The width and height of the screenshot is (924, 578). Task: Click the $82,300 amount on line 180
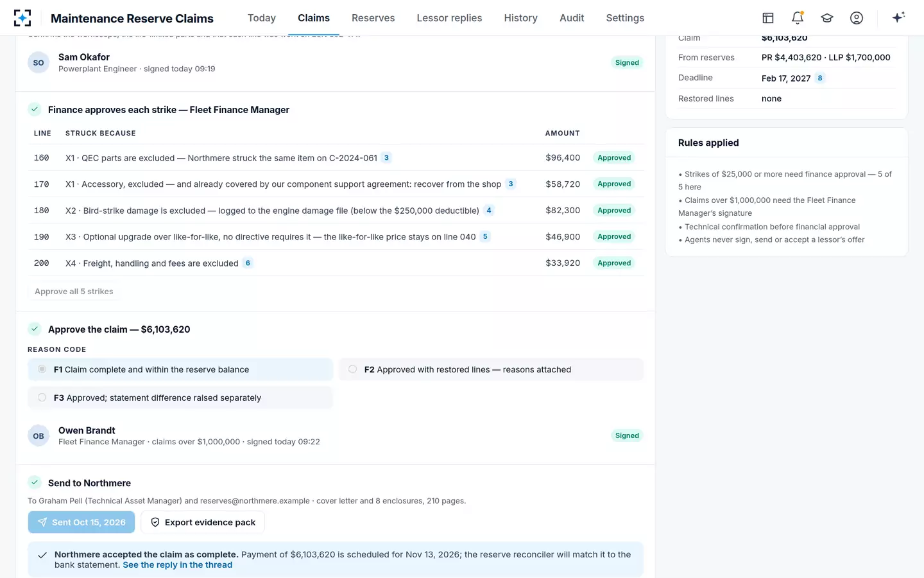click(x=563, y=210)
